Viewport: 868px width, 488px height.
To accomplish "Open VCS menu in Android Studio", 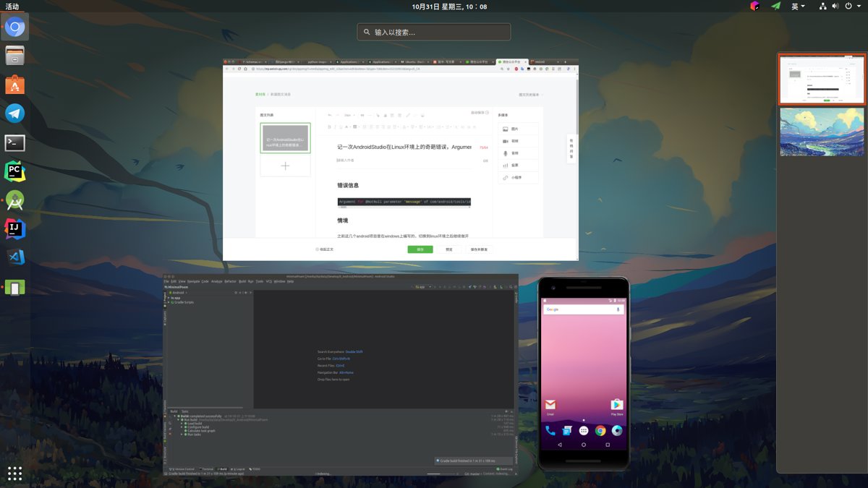I will [269, 281].
